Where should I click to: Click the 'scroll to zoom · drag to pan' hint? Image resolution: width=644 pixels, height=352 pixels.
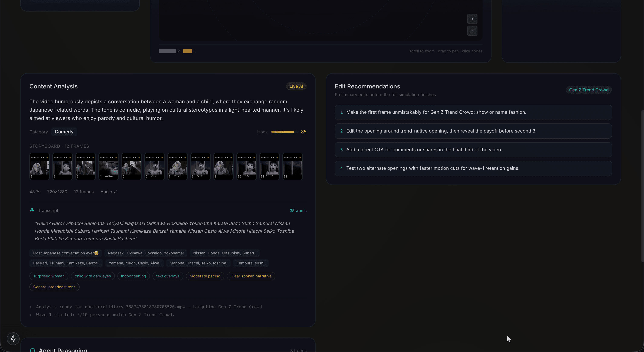tap(446, 51)
